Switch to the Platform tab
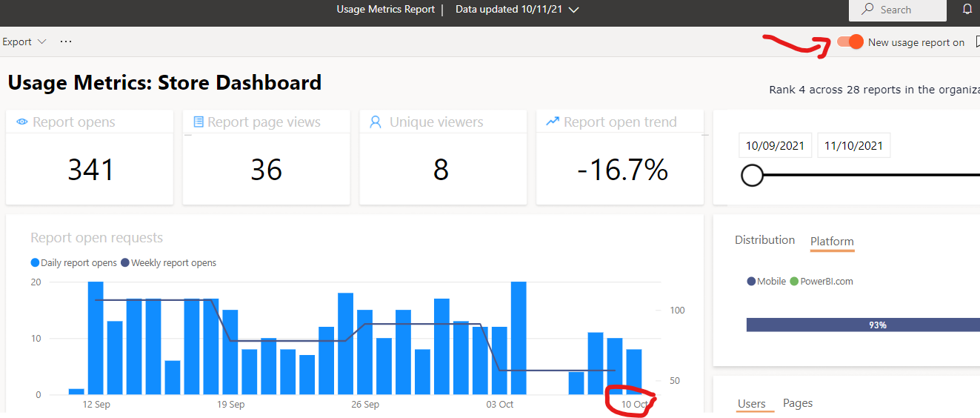This screenshot has width=980, height=418. 832,242
